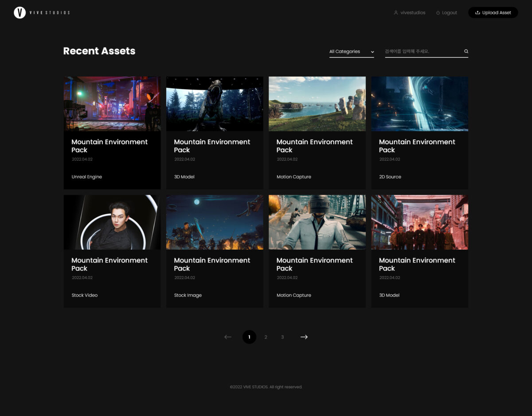
Task: Jump to page 3
Action: point(282,337)
